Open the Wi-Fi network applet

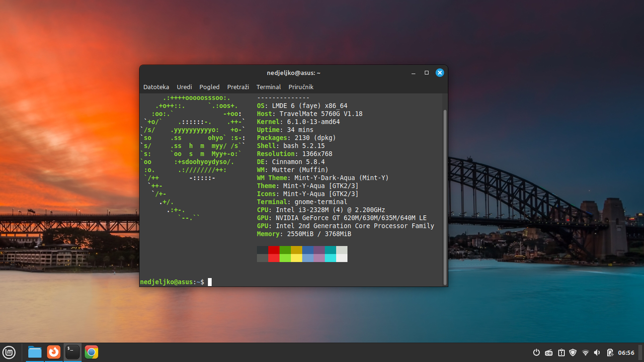pos(585,352)
